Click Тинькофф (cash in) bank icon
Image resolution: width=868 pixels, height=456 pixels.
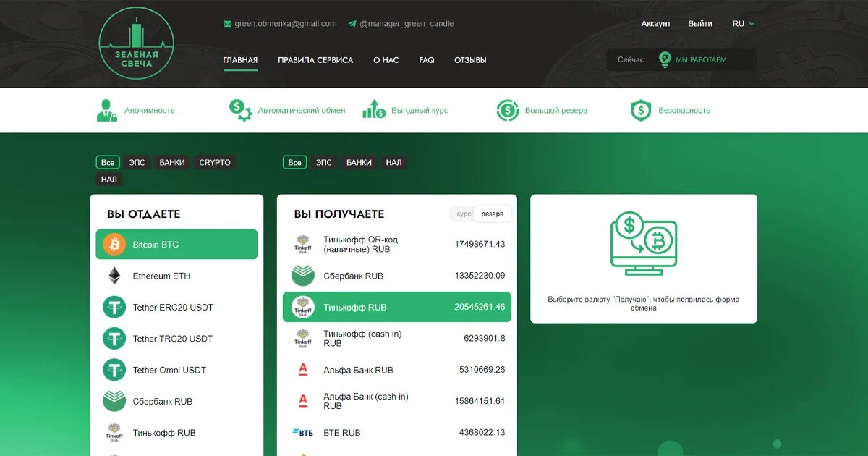pyautogui.click(x=302, y=338)
